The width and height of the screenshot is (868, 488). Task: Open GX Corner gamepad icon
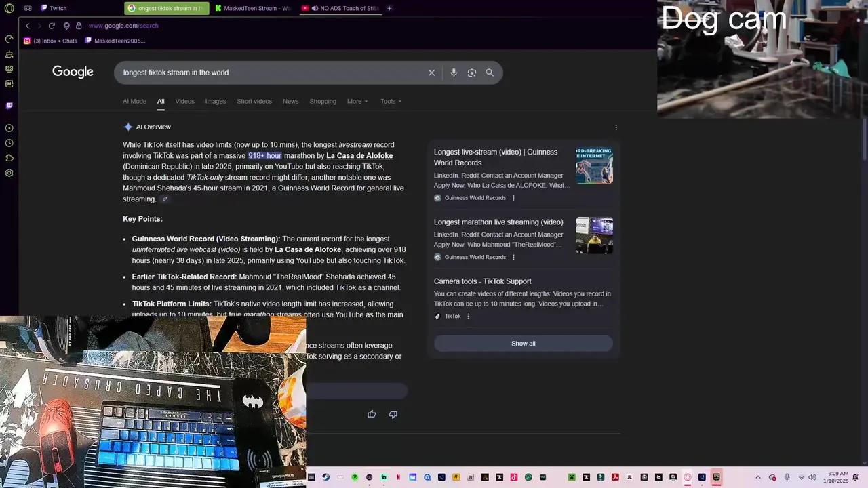(28, 8)
